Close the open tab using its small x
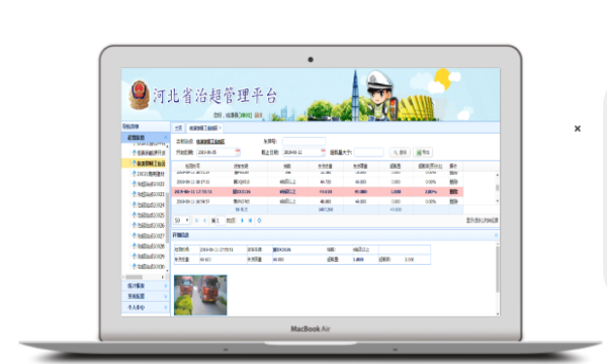609x364 pixels. click(220, 128)
